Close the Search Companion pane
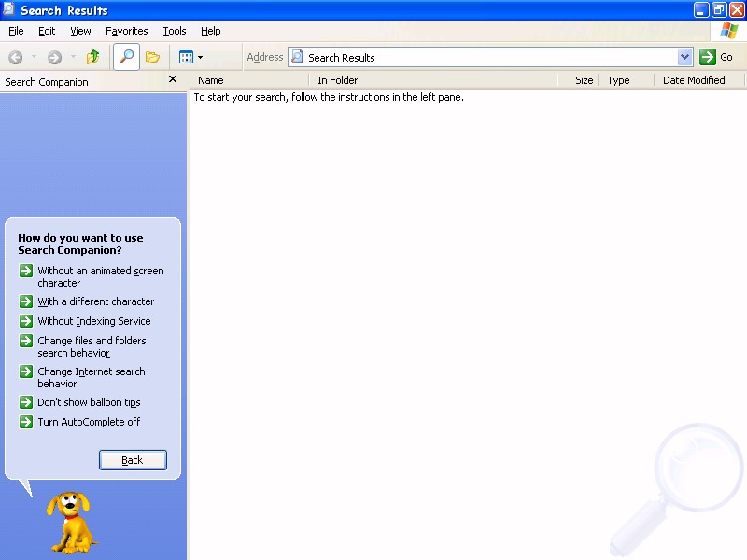 coord(173,79)
